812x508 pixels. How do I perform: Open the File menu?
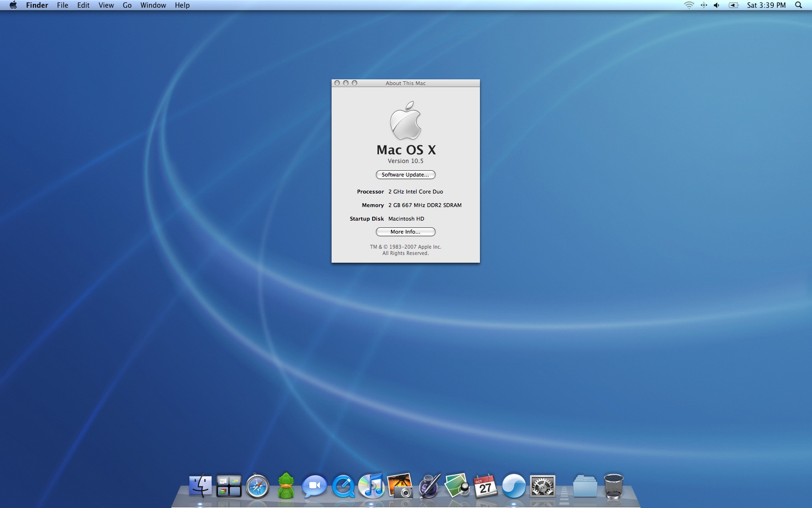(x=62, y=5)
